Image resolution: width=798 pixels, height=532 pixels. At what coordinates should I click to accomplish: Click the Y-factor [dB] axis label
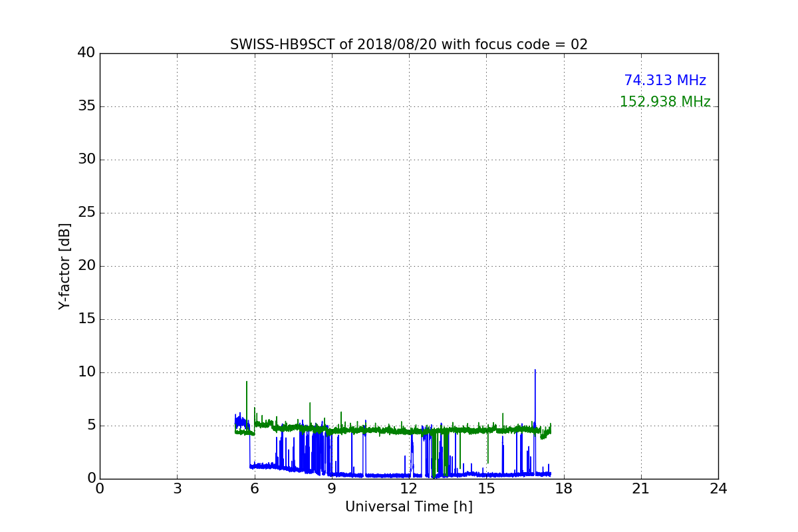tap(65, 266)
